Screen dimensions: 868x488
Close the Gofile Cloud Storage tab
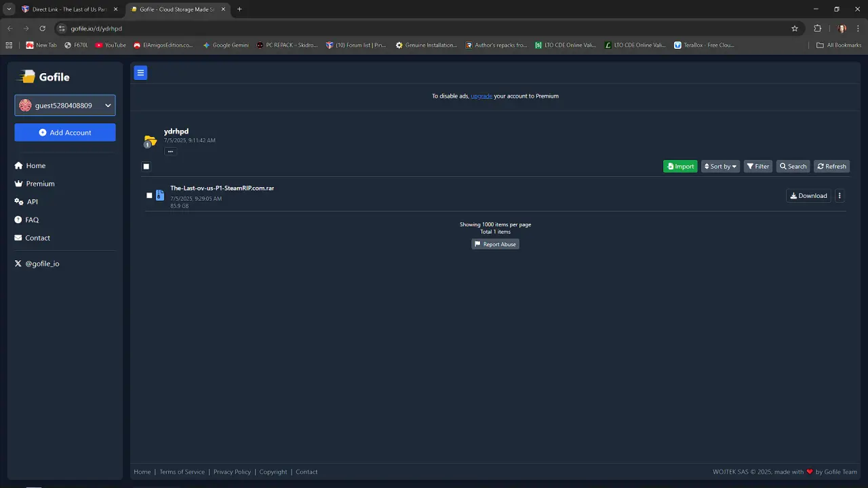[223, 9]
